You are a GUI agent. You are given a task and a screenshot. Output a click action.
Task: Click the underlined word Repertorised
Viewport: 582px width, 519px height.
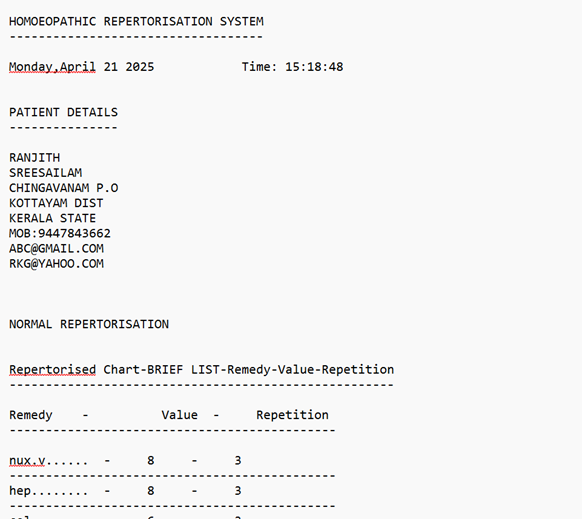point(52,370)
